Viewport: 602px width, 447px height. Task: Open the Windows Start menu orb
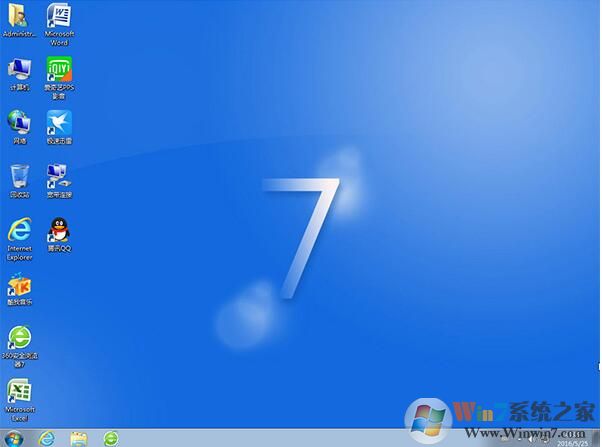(13, 439)
